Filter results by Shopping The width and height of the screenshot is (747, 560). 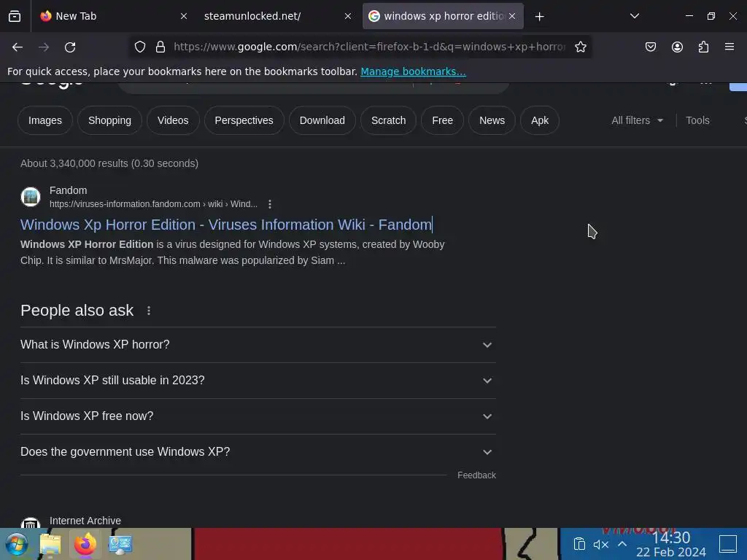pos(109,120)
